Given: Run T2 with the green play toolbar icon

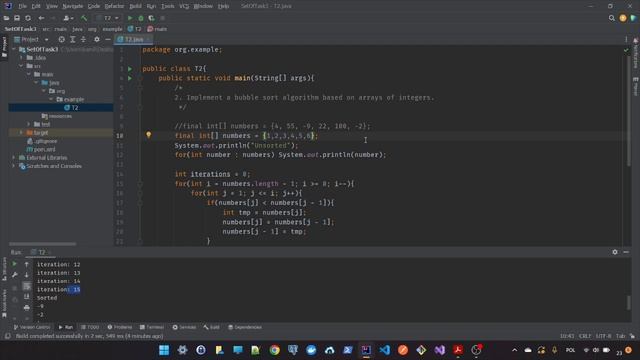Looking at the screenshot, I should coord(130,18).
